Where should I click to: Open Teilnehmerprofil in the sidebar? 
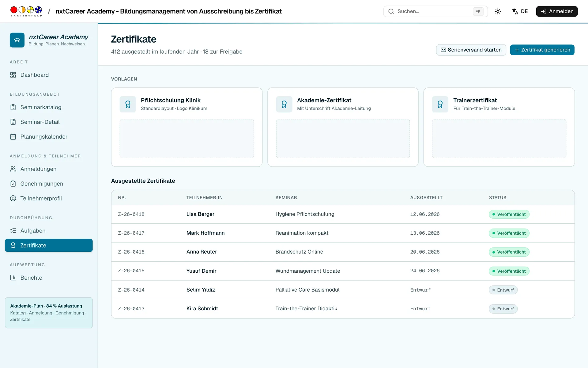point(49,198)
